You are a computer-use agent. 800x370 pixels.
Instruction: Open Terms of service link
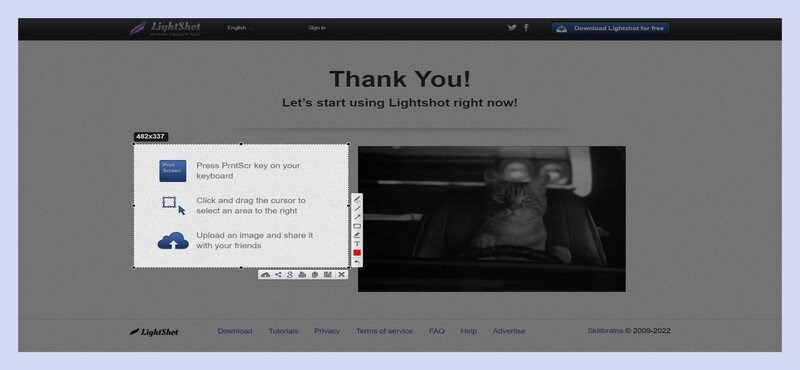(x=384, y=331)
